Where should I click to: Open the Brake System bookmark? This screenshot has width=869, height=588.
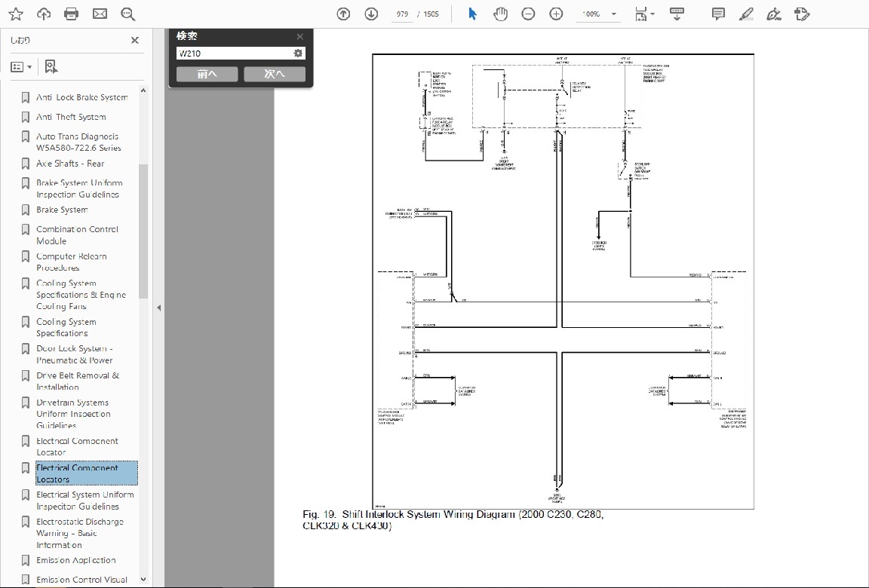[x=62, y=210]
